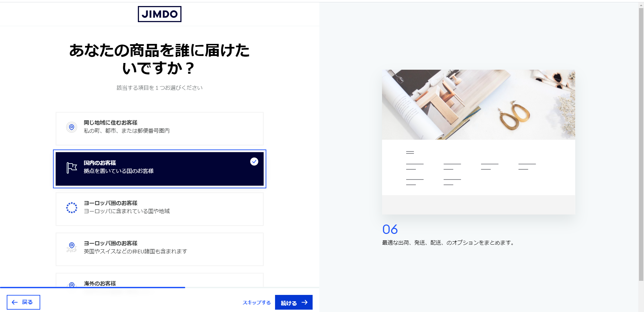The width and height of the screenshot is (644, 312).
Task: Continue with the 続ける button
Action: [294, 302]
